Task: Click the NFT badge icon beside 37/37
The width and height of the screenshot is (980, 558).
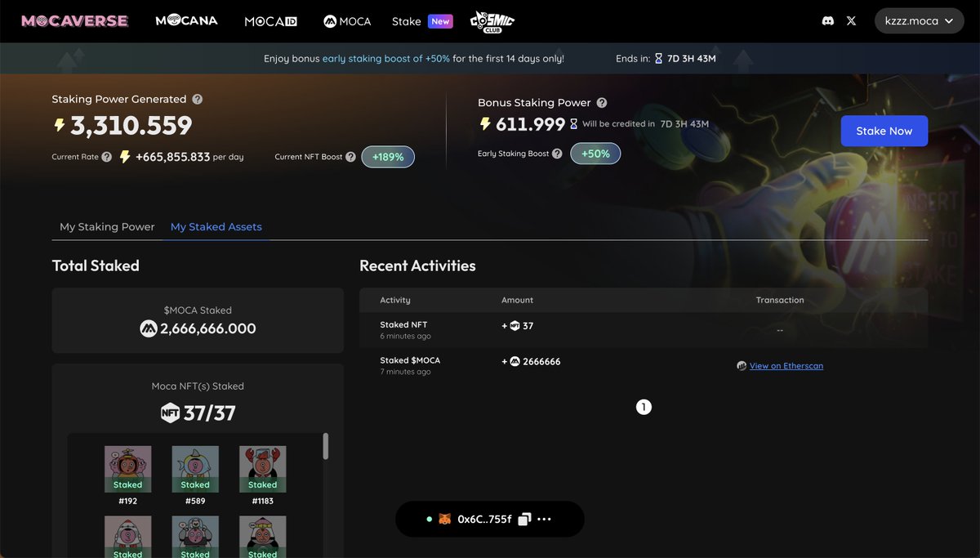Action: pos(170,413)
